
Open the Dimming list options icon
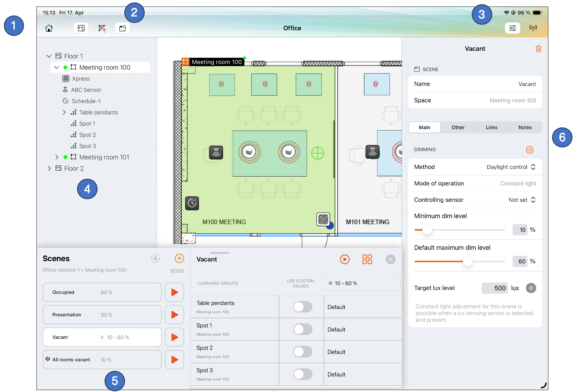click(529, 150)
